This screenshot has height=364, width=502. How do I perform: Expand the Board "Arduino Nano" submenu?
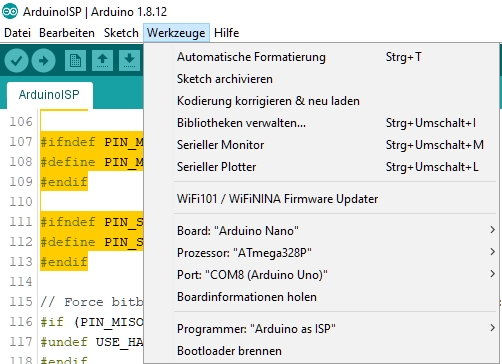pos(336,230)
